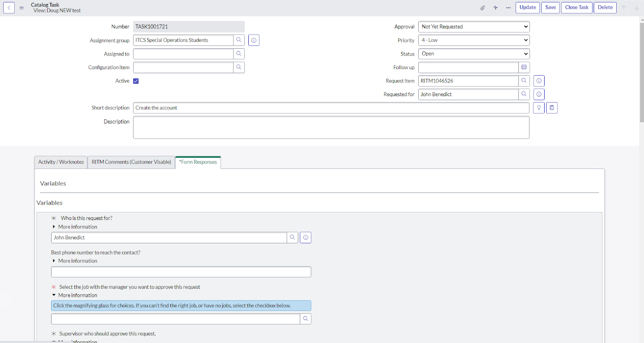Click Short description lightbulb suggestion icon

pyautogui.click(x=539, y=108)
